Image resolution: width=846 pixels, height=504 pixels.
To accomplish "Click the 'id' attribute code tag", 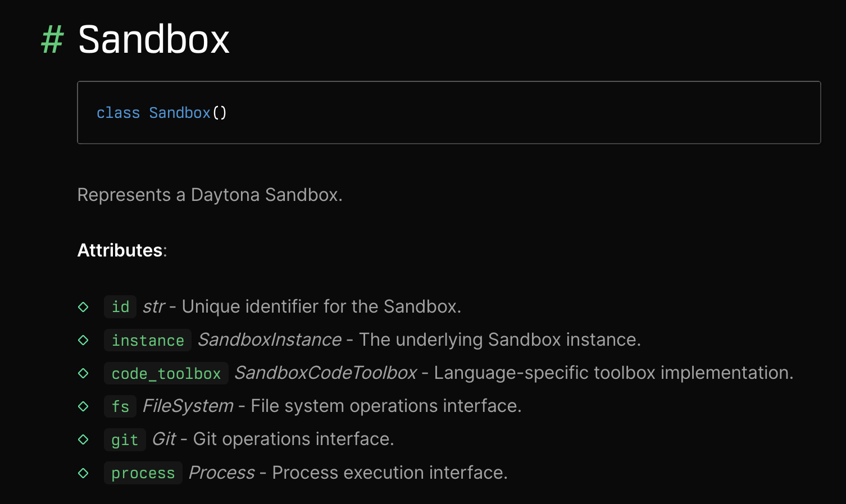I will coord(120,307).
